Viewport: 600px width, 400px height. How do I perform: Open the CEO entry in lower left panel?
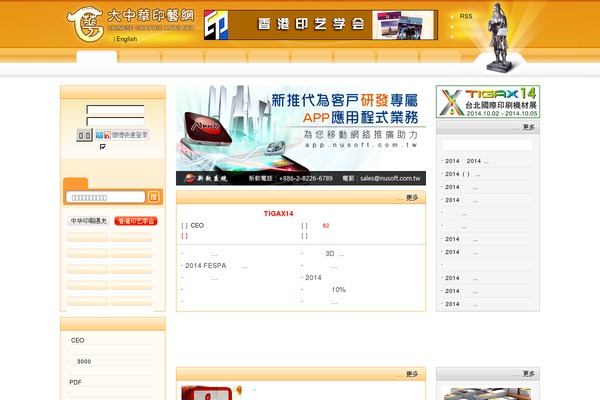(x=77, y=340)
